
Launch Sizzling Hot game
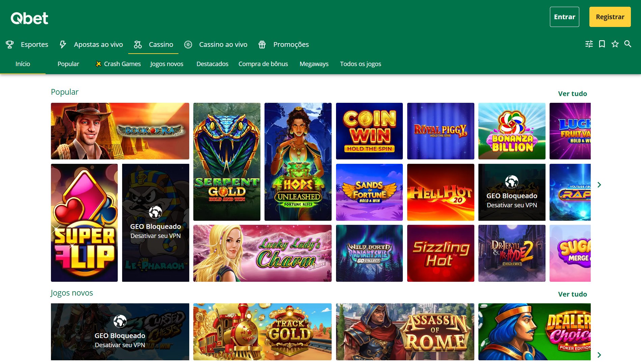(441, 253)
